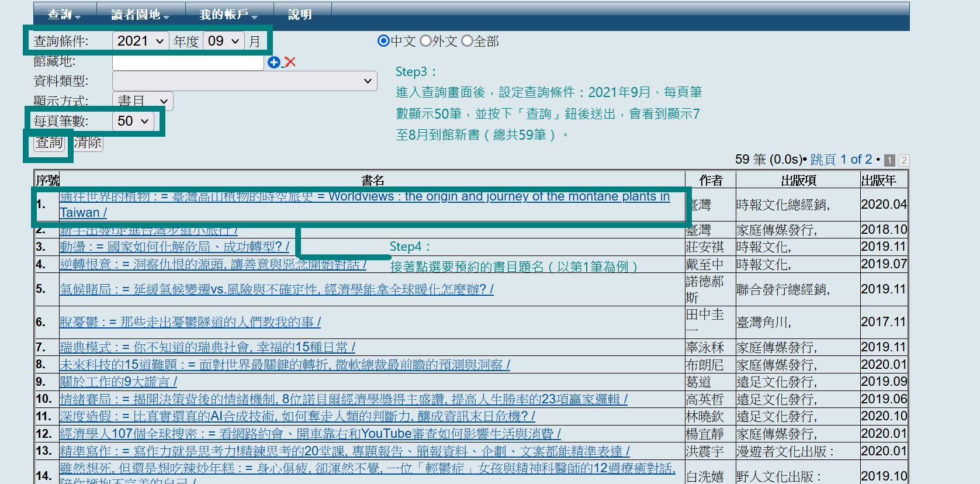Screen dimensions: 980x484
Task: Open book title 經濟學人107個全球觀察
Action: point(310,434)
